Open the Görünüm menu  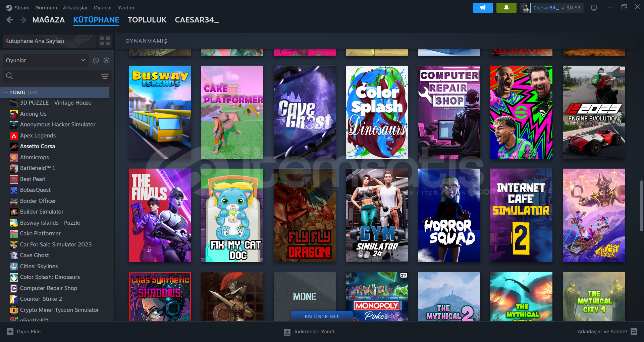point(46,7)
